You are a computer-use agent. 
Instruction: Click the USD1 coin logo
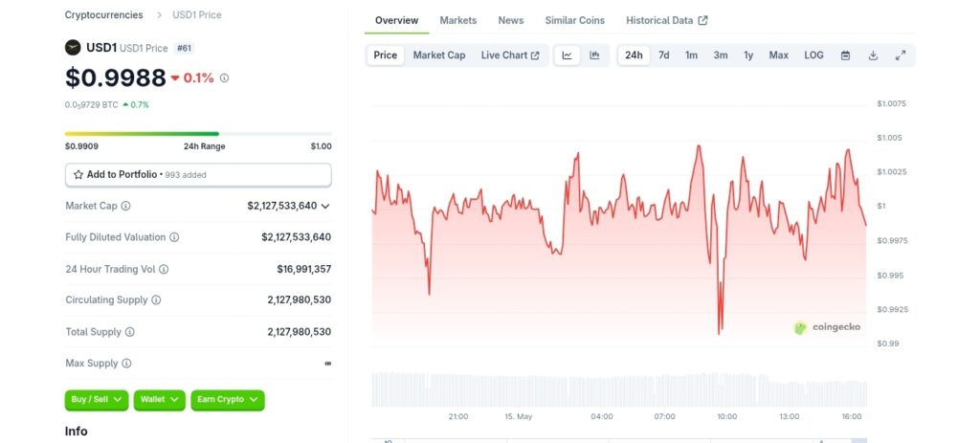click(x=73, y=48)
